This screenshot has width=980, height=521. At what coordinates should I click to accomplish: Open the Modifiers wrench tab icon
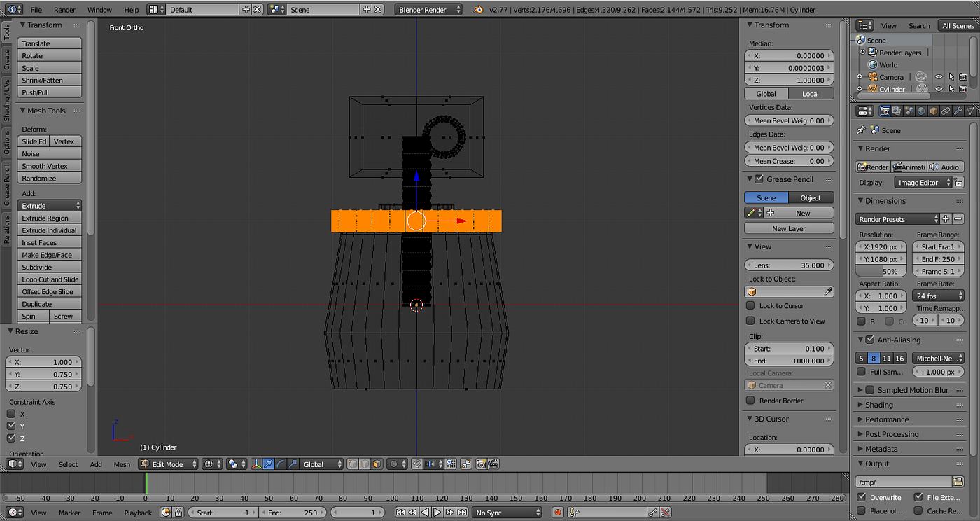[958, 111]
